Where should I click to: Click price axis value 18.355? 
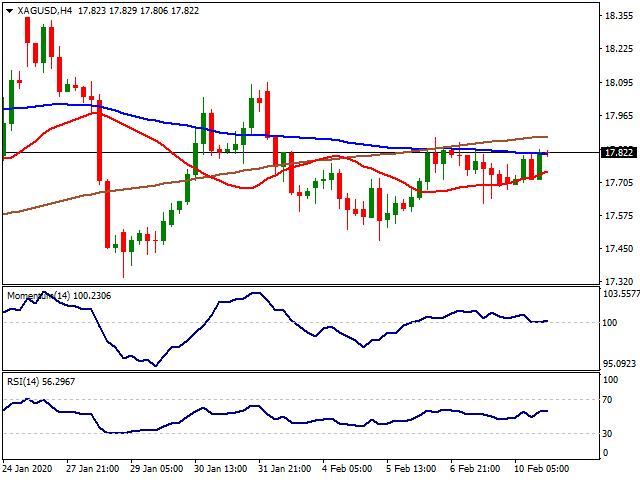tap(619, 16)
